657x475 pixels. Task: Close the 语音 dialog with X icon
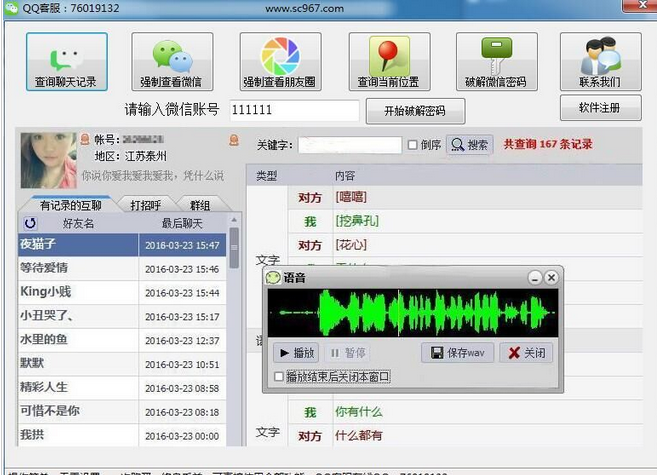[x=551, y=277]
